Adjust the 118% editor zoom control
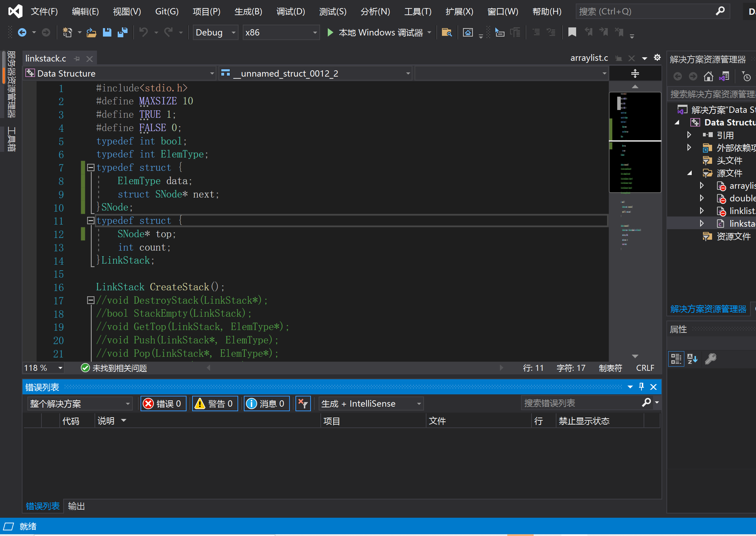 43,368
